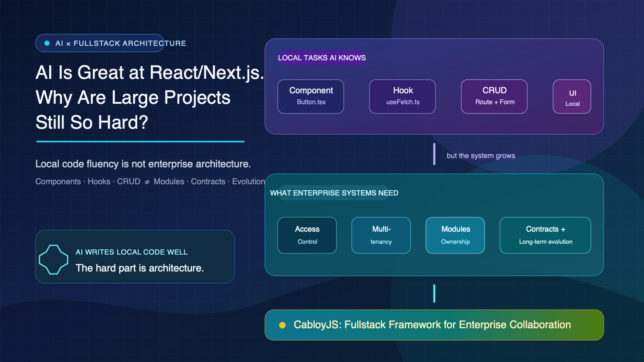Click the LOCAL TASKS AI KNOWS label
This screenshot has height=362, width=644.
point(322,58)
